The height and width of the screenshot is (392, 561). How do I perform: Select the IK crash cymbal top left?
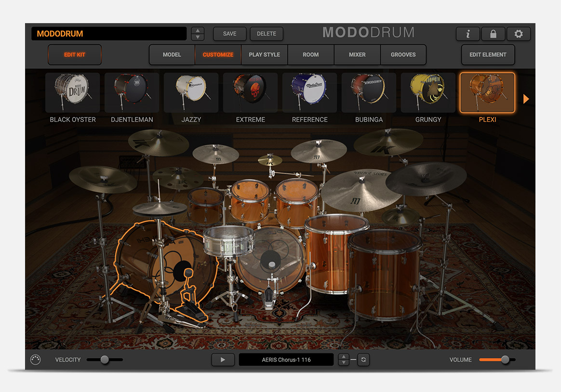159,142
